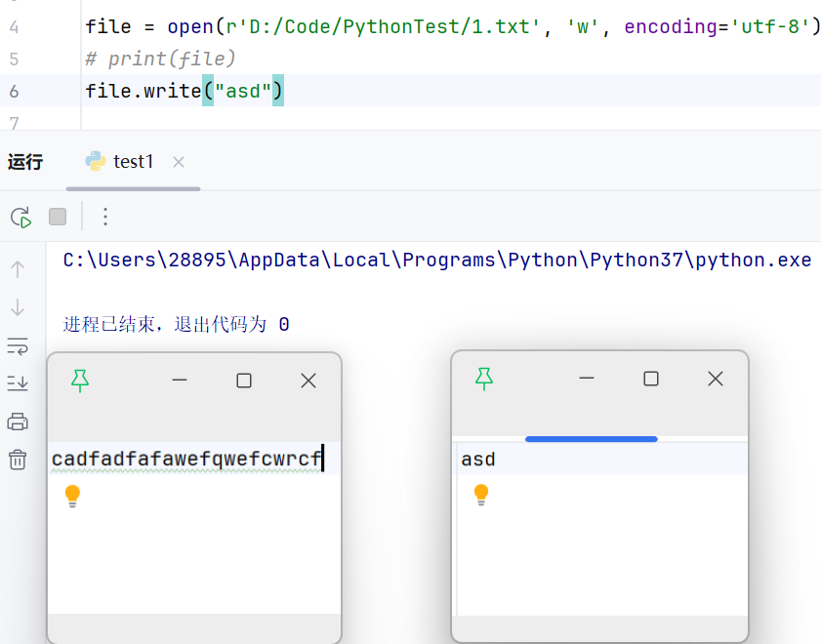Close the asd window
Viewport: 821px width, 644px height.
[716, 379]
